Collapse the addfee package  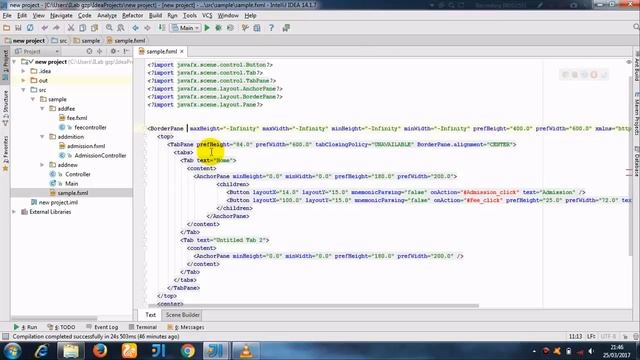(42, 109)
